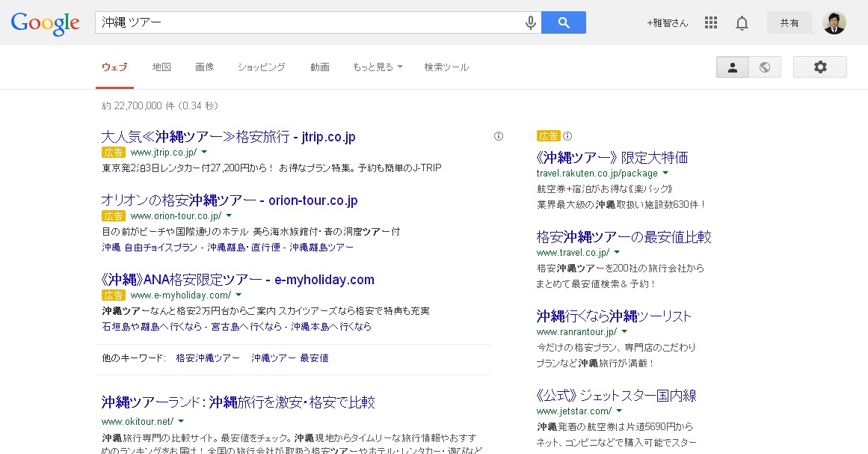Open the 《公式》ジェットスター国内線 ad

tap(616, 396)
